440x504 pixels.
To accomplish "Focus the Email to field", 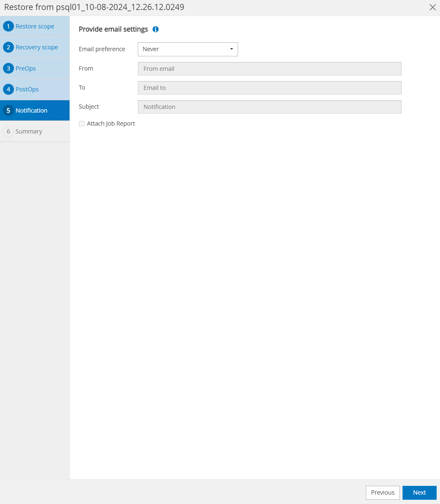I will (x=269, y=88).
